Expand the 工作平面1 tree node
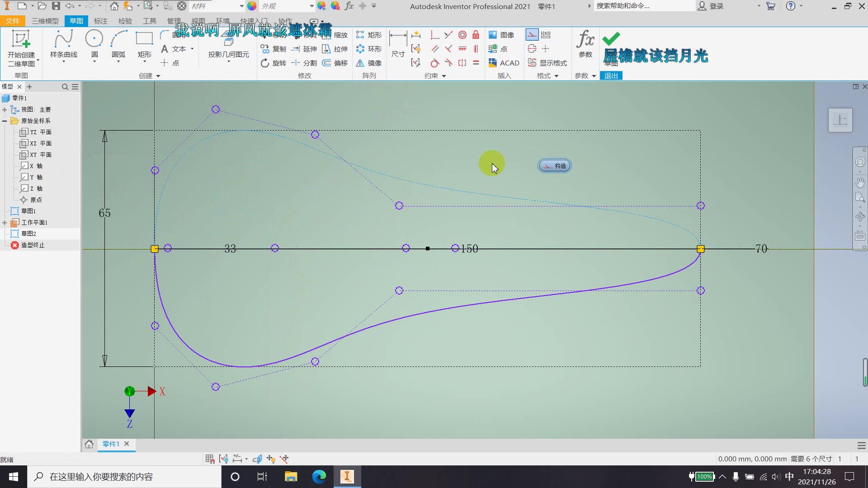868x488 pixels. (5, 222)
